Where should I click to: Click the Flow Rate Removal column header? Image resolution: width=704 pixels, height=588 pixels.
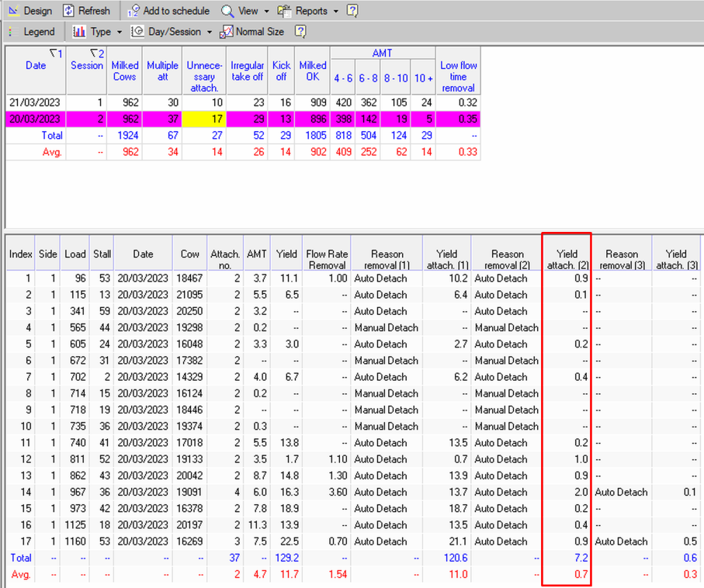325,259
